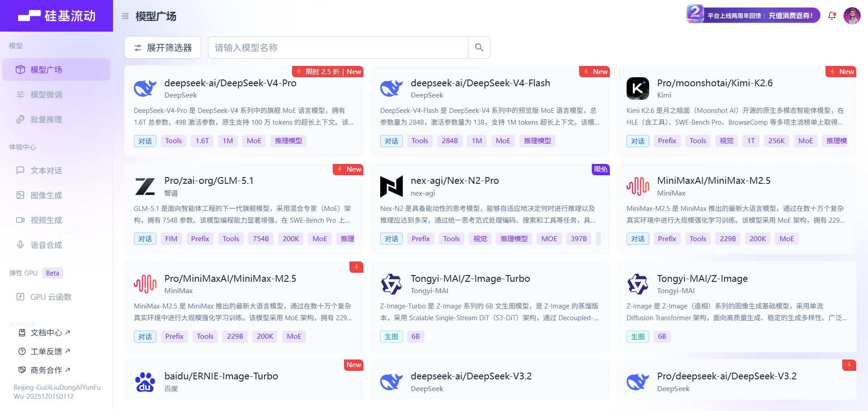868x411 pixels.
Task: Click the anniversary promo banner for recharge vouchers
Action: (753, 15)
